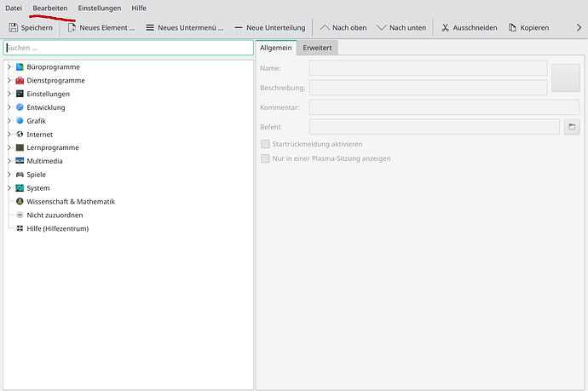Viewport: 588px width, 391px height.
Task: Move entry up with Nach oben
Action: point(326,28)
